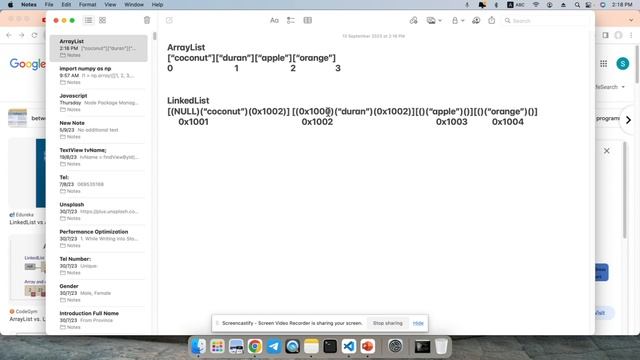Open the View menu
This screenshot has height=360, width=640.
coord(110,4)
